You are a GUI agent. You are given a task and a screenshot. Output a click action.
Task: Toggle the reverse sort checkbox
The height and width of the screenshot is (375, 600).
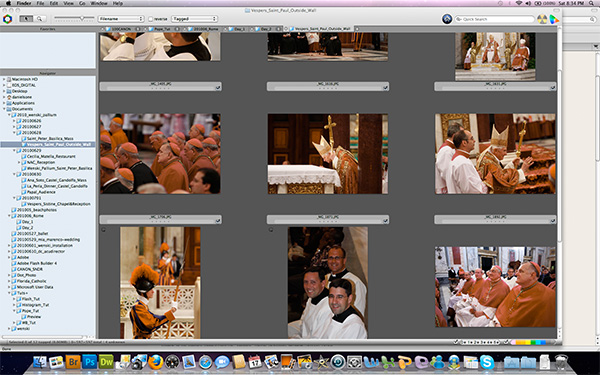click(150, 19)
